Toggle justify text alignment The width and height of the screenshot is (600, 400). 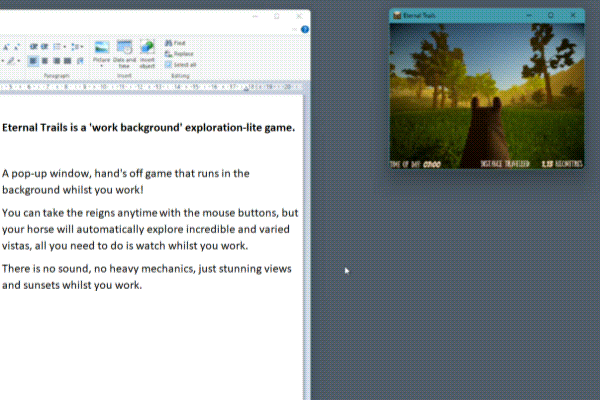[x=68, y=61]
